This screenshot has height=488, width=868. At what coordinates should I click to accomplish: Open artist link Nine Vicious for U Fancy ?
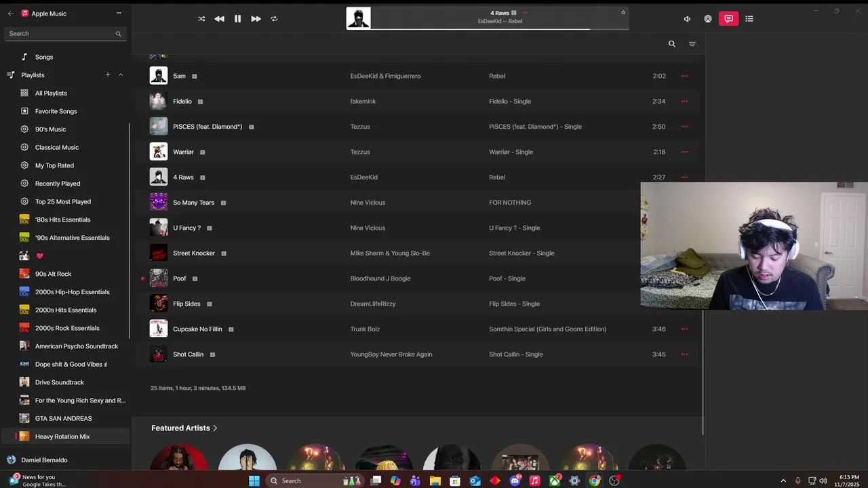pos(368,228)
